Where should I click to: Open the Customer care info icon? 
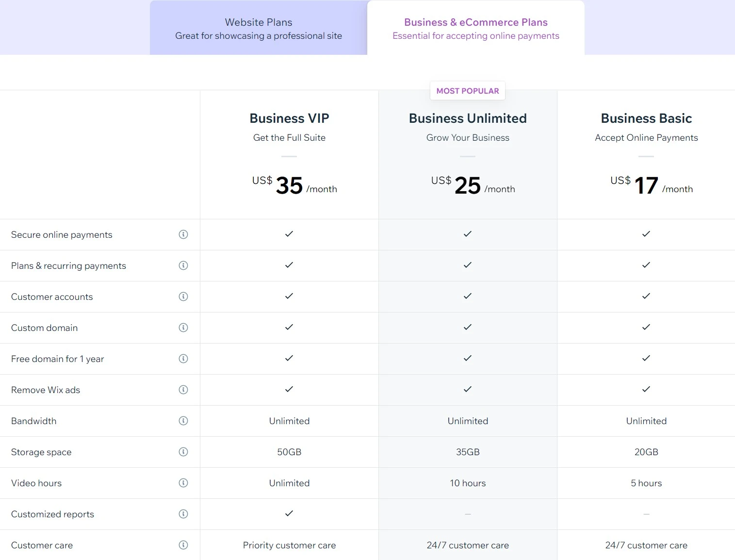[x=183, y=545]
